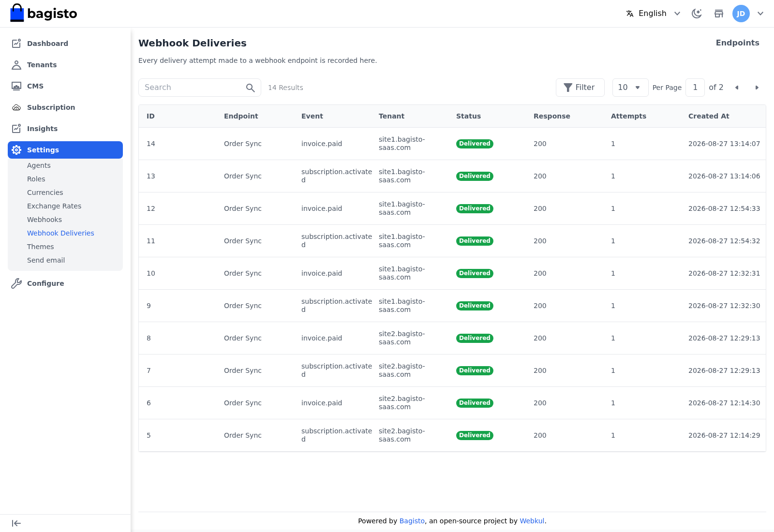
Task: Toggle dark mode moon icon
Action: click(x=697, y=14)
